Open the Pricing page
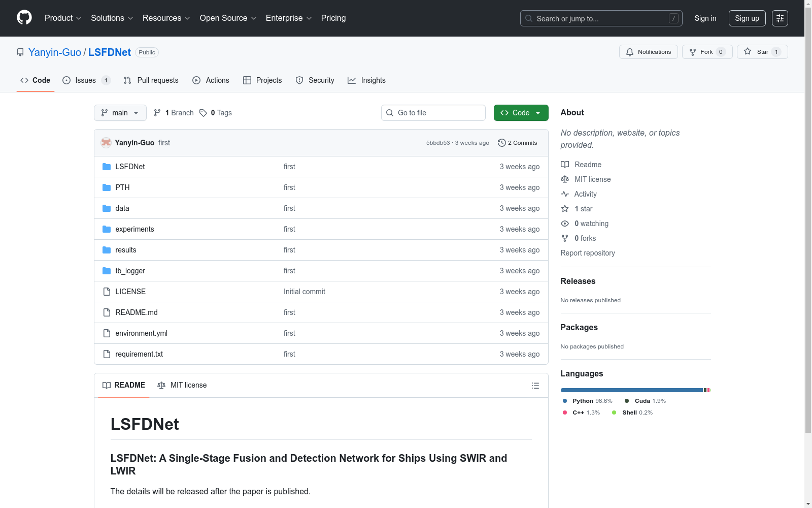The image size is (812, 508). [333, 18]
